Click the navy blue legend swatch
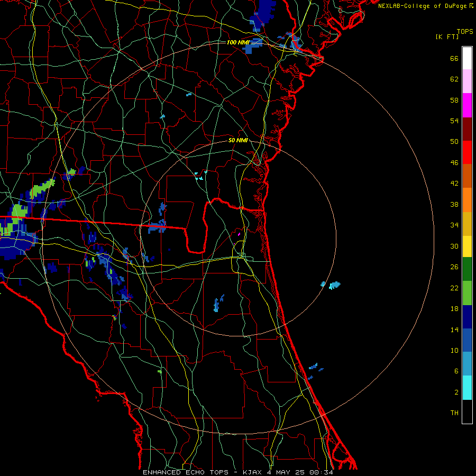The image size is (476, 476). coord(467,317)
